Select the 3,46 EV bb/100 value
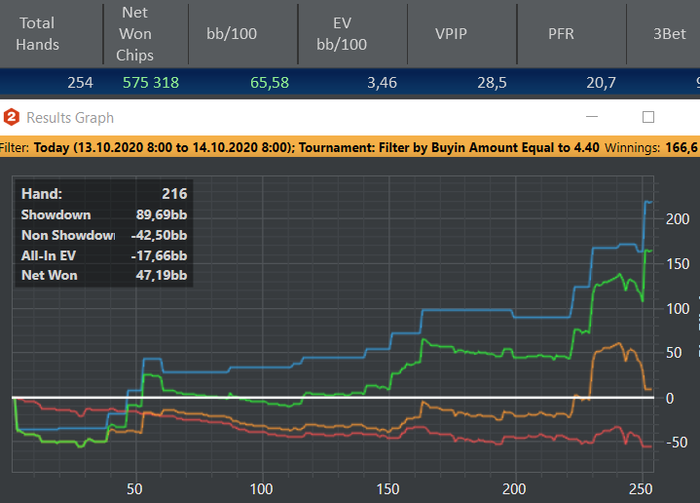The width and height of the screenshot is (700, 503). 382,83
